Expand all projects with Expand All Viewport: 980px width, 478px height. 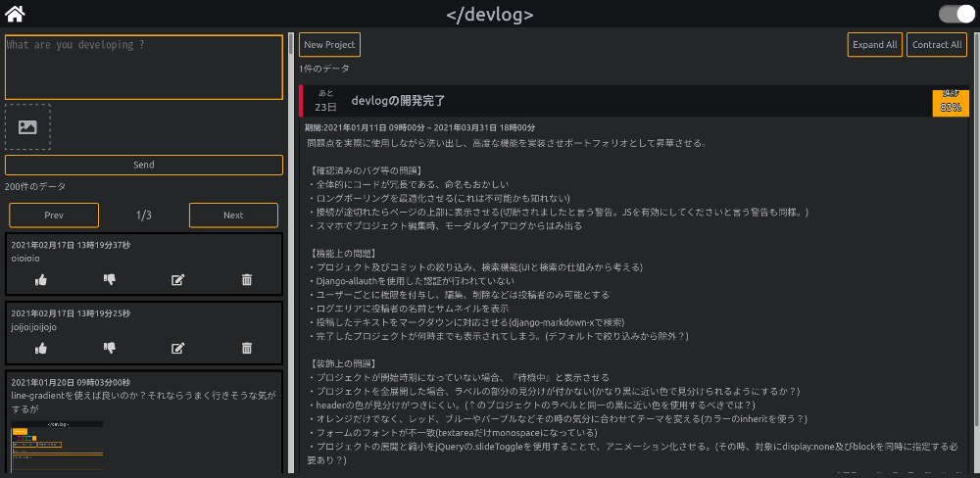pyautogui.click(x=875, y=45)
